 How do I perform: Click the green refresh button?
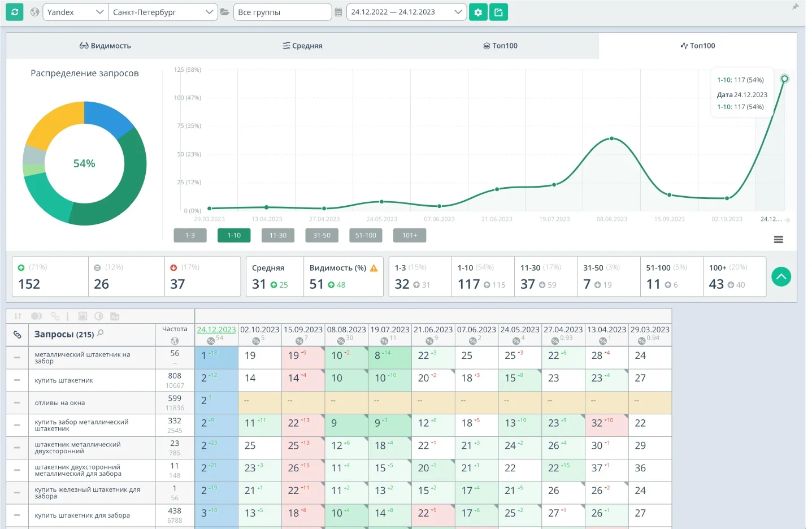[x=14, y=12]
